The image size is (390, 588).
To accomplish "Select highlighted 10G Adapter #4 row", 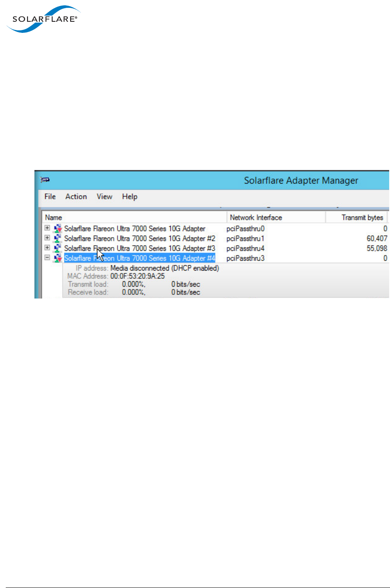I will tap(140, 258).
